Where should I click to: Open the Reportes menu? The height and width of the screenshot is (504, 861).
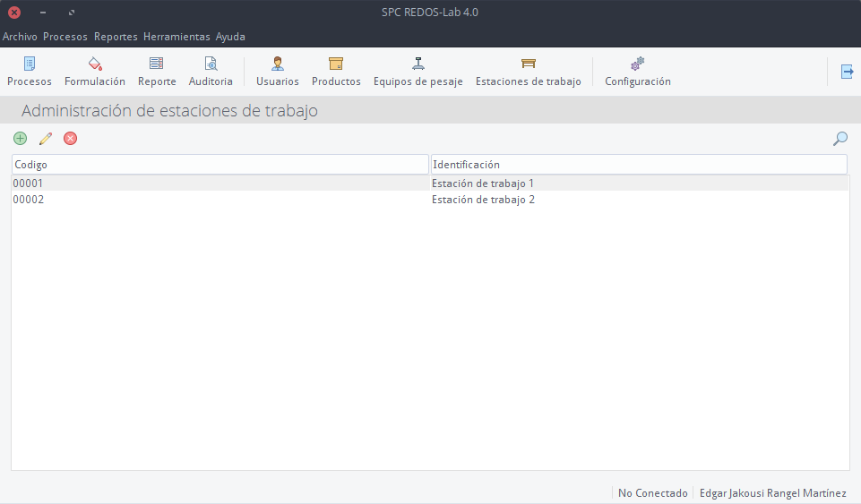tap(116, 37)
